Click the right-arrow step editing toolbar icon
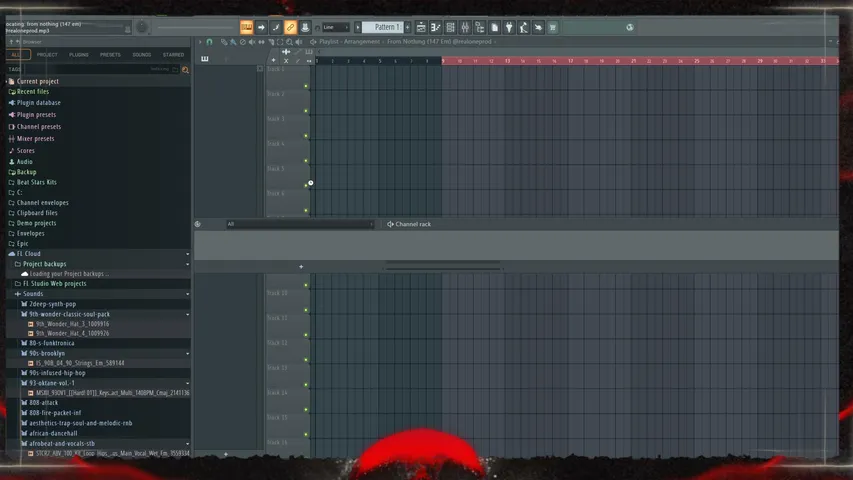The width and height of the screenshot is (853, 480). [261, 27]
